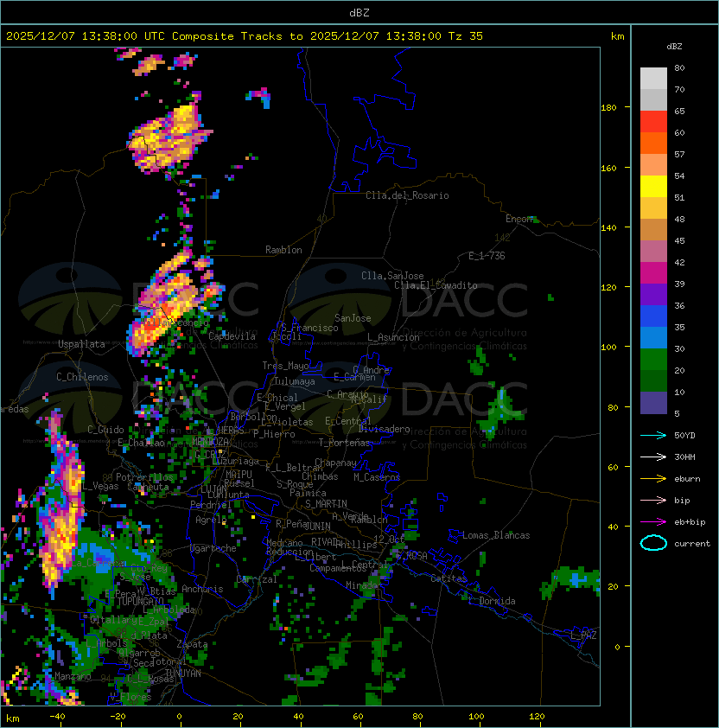Click the 'C_Guido' map label
This screenshot has height=728, width=719.
(105, 430)
